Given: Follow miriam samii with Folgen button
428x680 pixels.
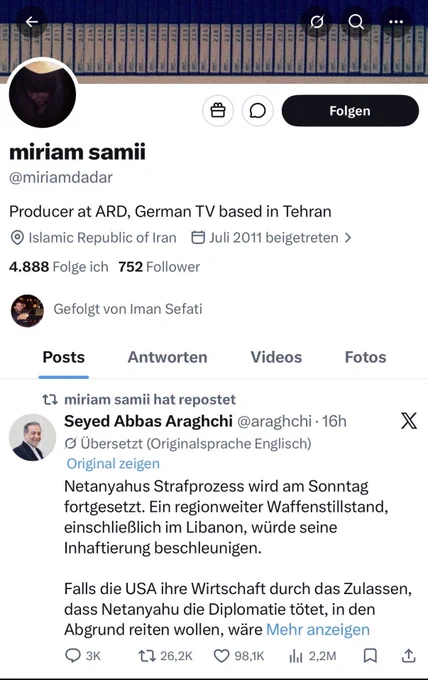Looking at the screenshot, I should [350, 111].
